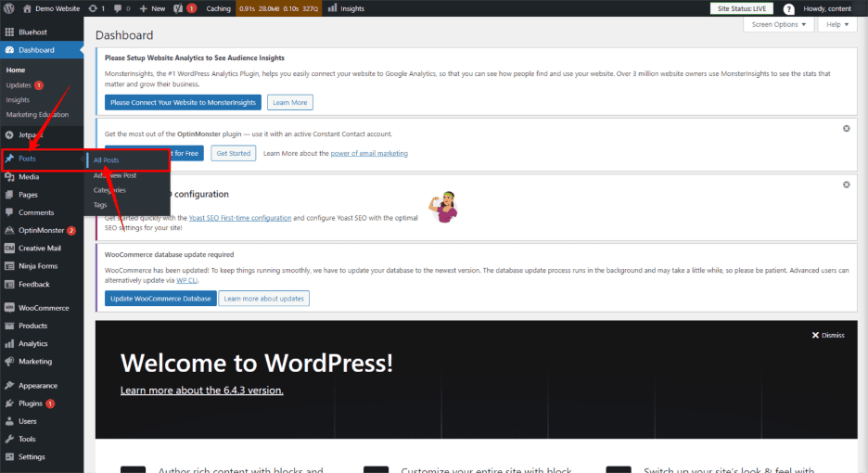Open the + New content dropdown
Image resolution: width=868 pixels, height=473 pixels.
click(153, 8)
